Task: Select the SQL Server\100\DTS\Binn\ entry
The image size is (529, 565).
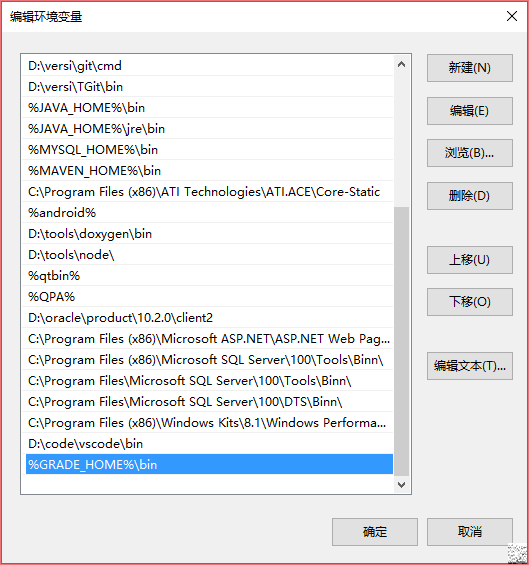Action: pyautogui.click(x=208, y=402)
